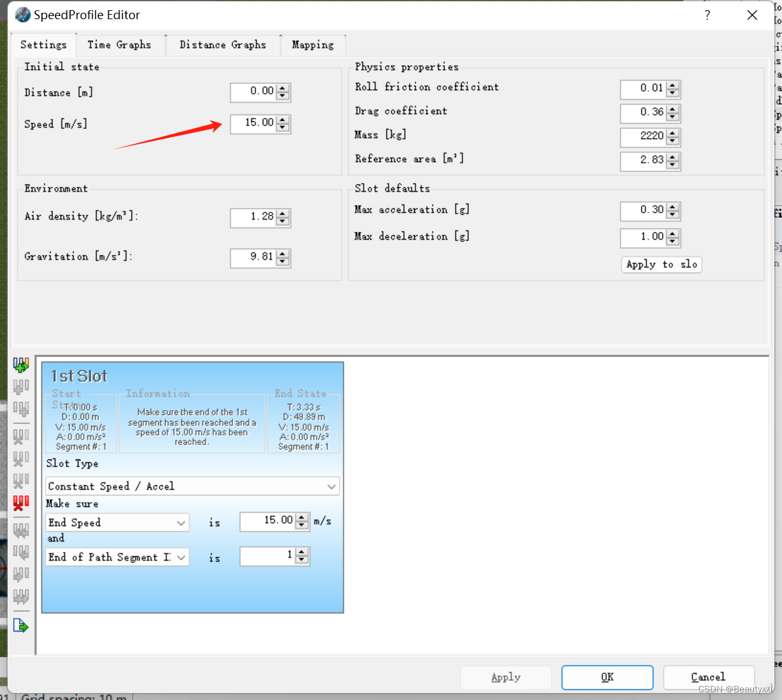Click the slot Information message text
The width and height of the screenshot is (782, 700).
click(192, 427)
